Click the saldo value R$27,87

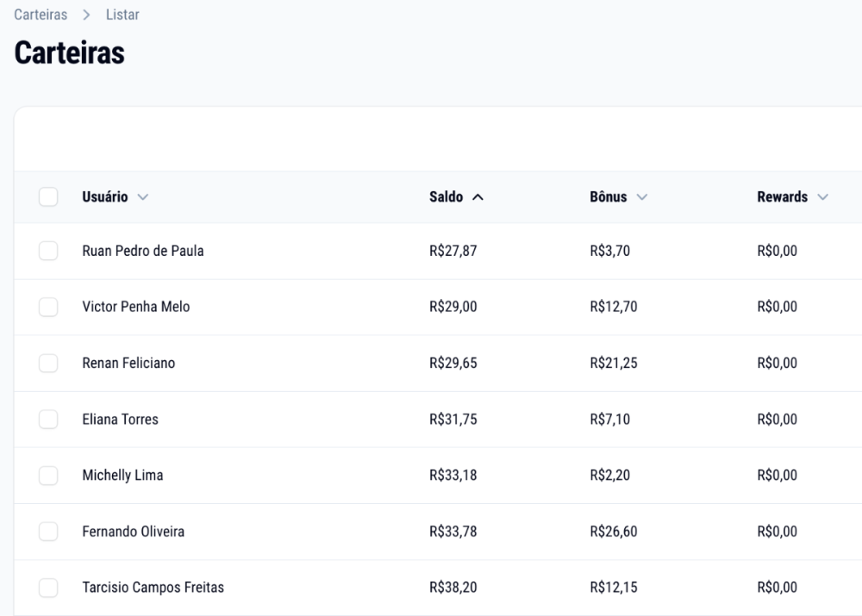(453, 251)
